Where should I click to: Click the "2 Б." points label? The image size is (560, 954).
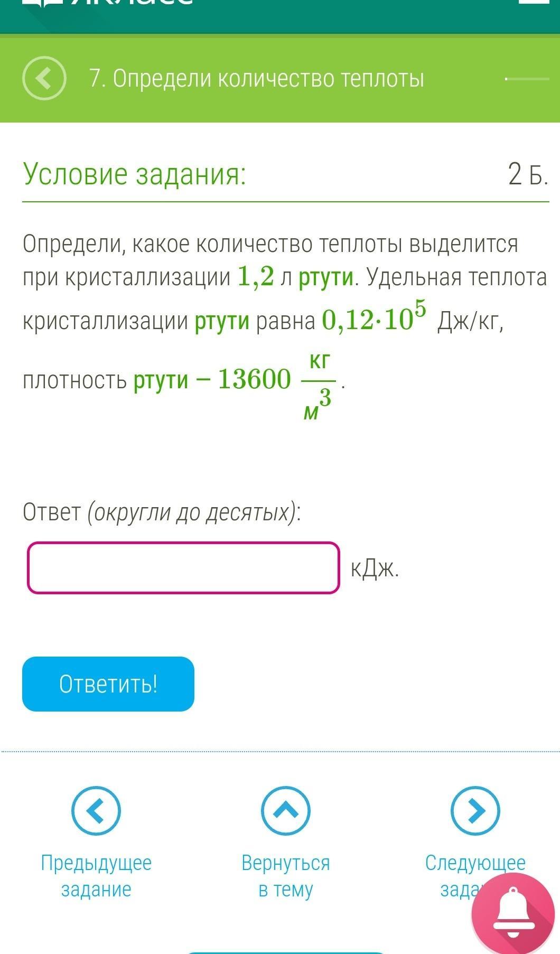click(528, 174)
